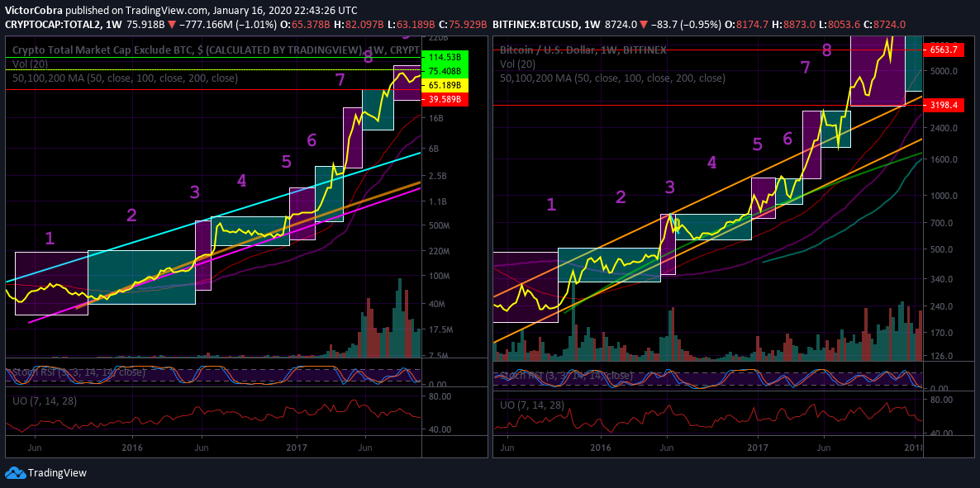
Task: Click Vol (20) legend in TOTAL2 chart
Action: coord(30,64)
